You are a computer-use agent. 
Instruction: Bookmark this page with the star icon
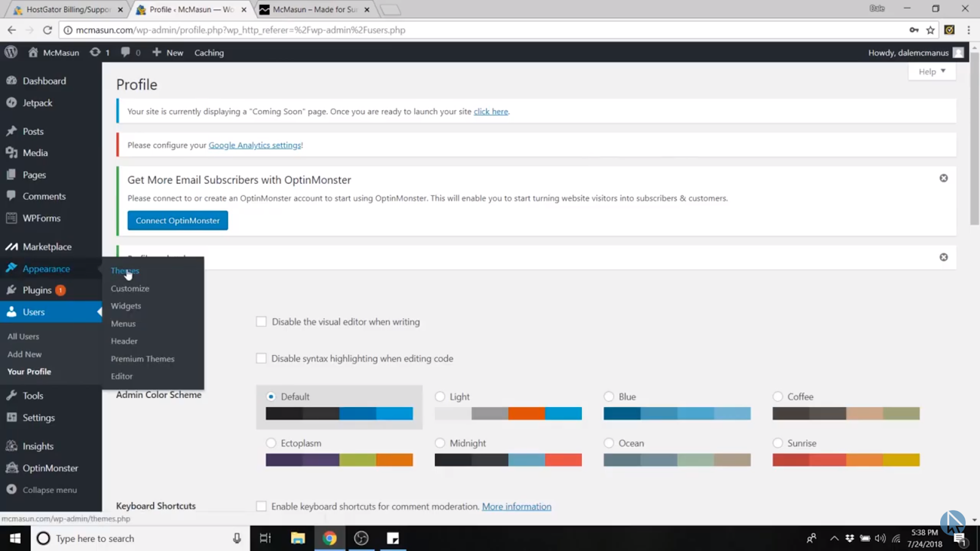click(x=930, y=30)
